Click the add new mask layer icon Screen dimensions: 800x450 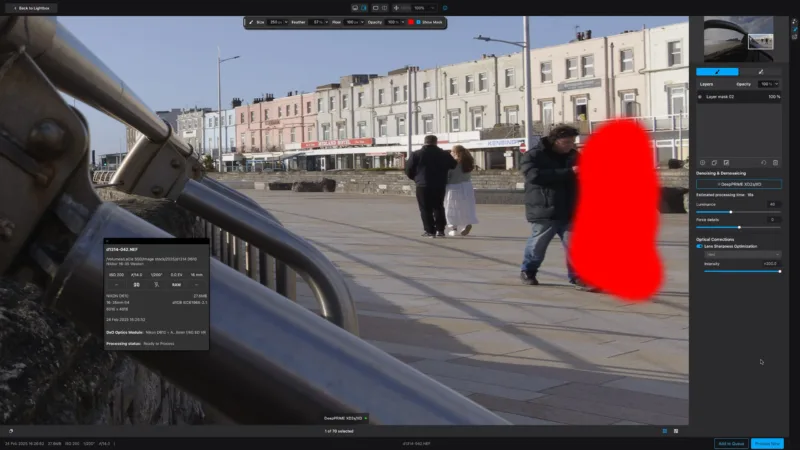702,162
